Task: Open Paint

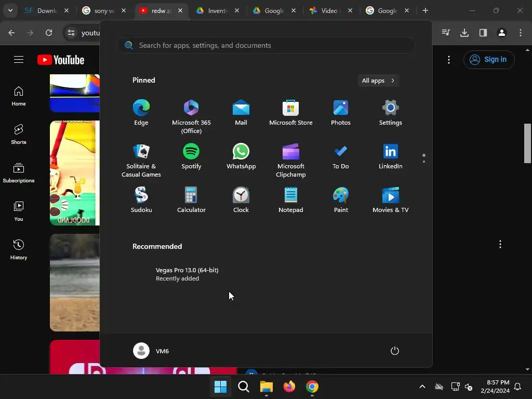Action: point(341,200)
